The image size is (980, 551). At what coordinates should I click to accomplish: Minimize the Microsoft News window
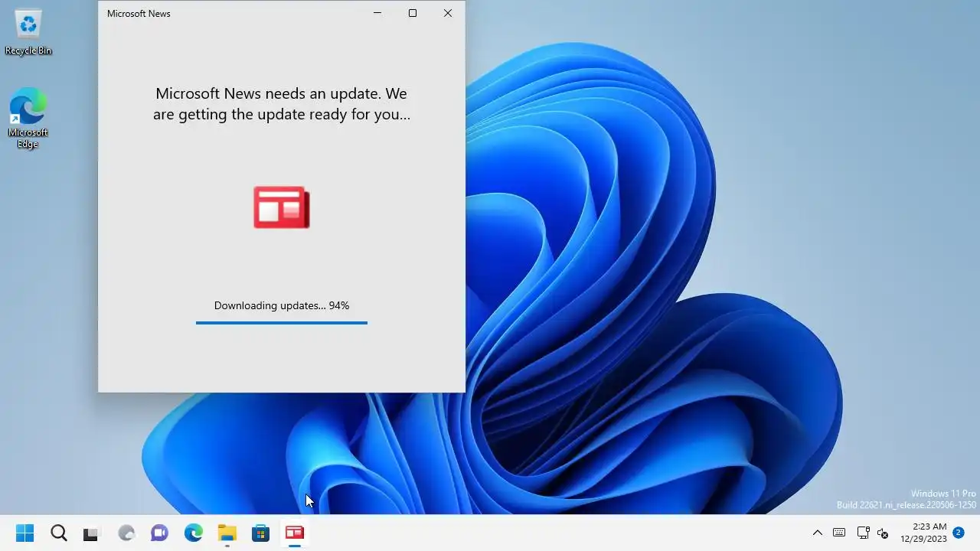click(x=377, y=13)
